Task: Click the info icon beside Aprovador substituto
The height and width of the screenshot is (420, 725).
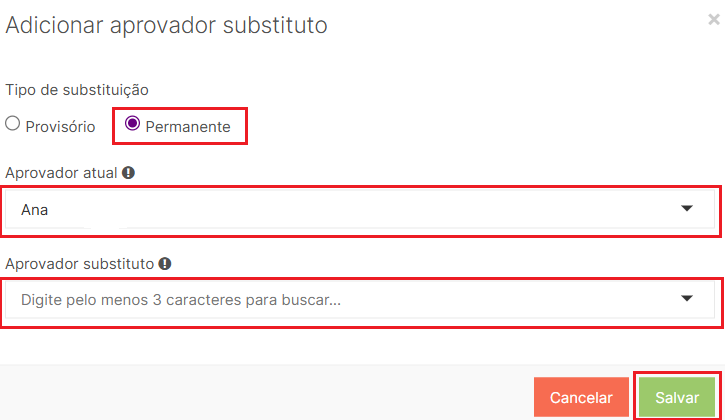Action: point(164,264)
